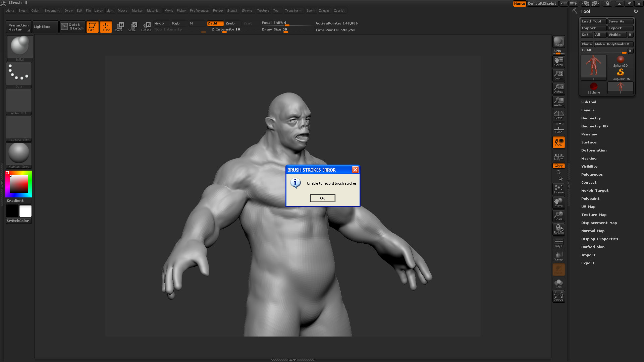Click the AAHalf zoom icon

coord(558,102)
